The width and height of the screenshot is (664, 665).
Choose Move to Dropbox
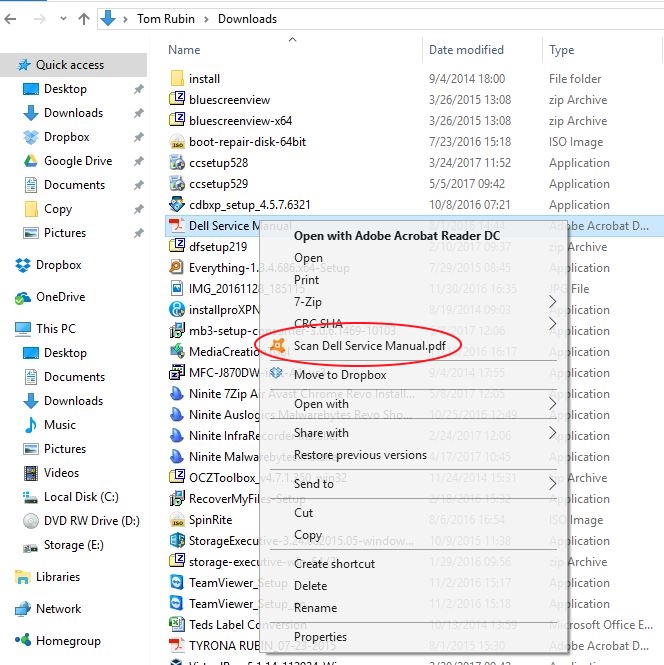click(340, 375)
